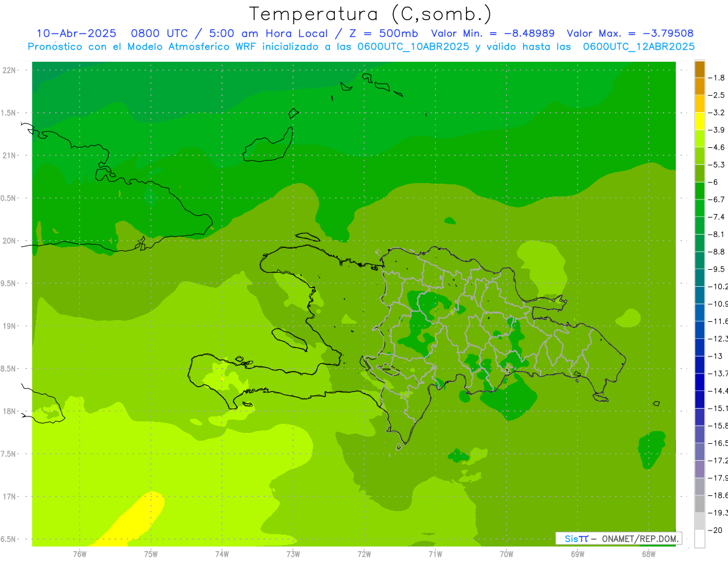This screenshot has height=562, width=728.
Task: Select the Valor Min. = -8.48989 readout
Action: coord(493,33)
